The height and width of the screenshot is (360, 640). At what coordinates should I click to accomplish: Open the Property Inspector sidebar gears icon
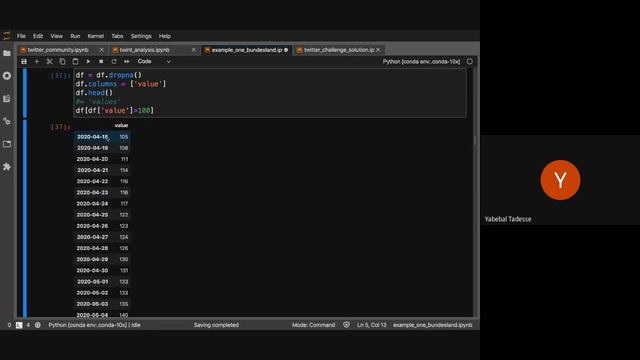7,121
